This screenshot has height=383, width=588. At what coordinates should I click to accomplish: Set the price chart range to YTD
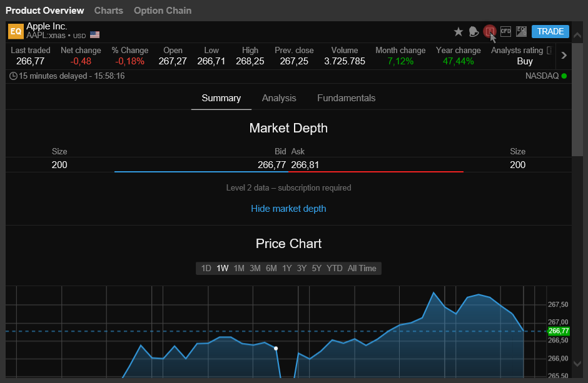pos(335,269)
